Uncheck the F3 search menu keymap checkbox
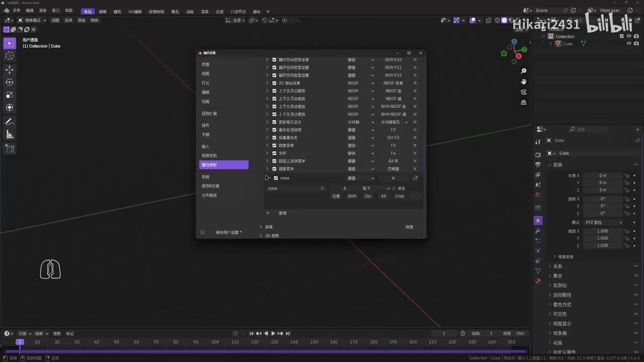This screenshot has width=644, height=362. point(274,145)
